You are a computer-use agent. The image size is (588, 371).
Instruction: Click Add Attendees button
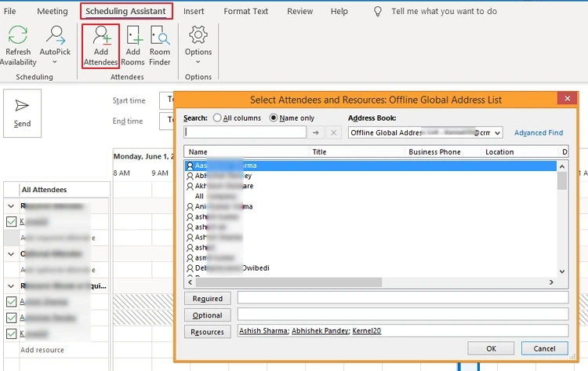click(x=100, y=45)
